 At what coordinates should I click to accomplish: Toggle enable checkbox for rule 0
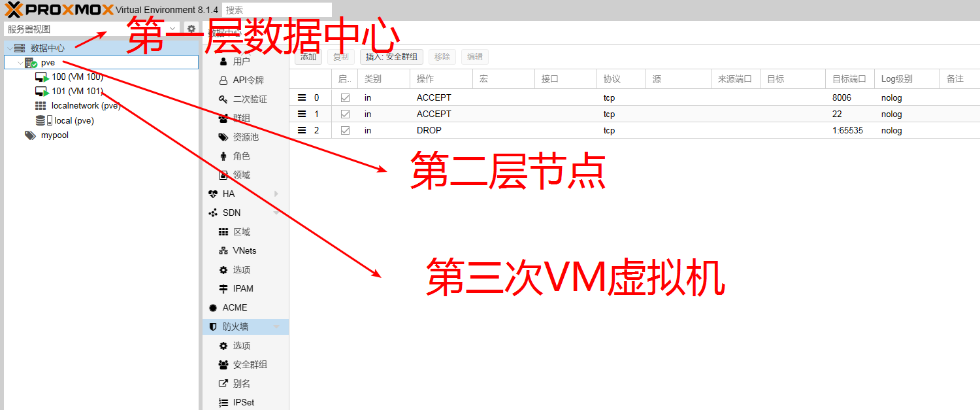[345, 97]
